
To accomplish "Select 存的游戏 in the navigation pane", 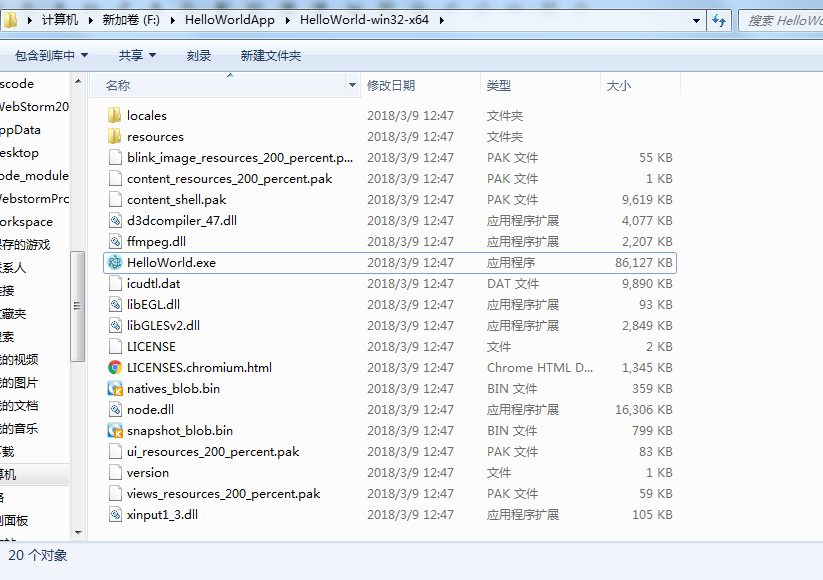I will click(25, 245).
